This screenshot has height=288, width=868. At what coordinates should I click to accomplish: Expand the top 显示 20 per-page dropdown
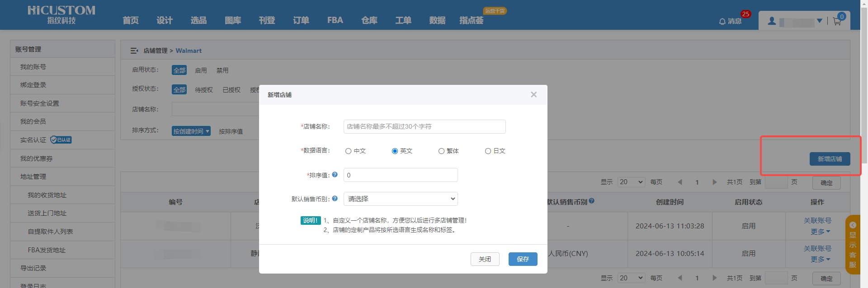click(631, 182)
